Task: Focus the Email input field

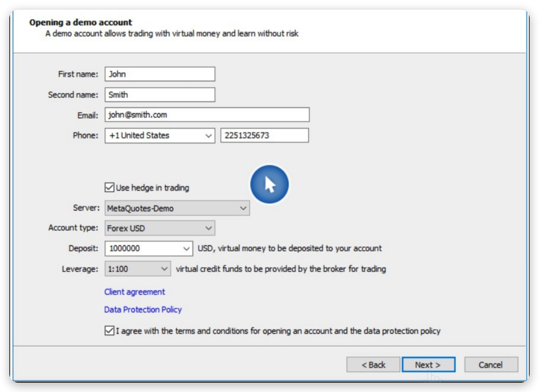Action: (207, 115)
